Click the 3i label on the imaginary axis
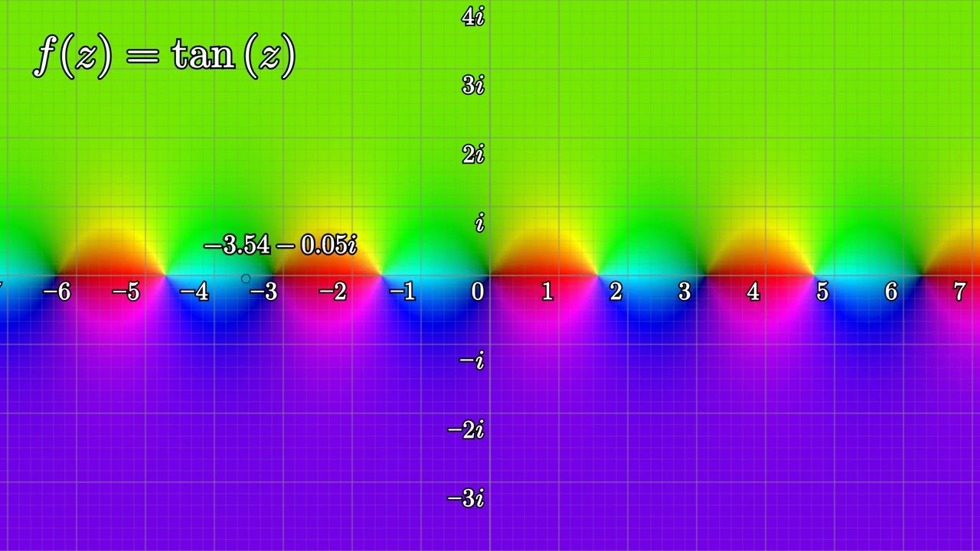 point(473,85)
